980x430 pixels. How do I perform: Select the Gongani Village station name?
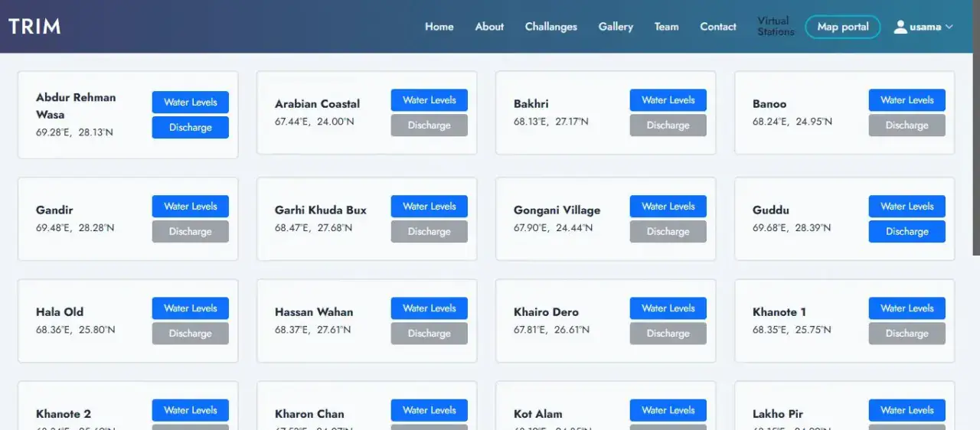(557, 210)
